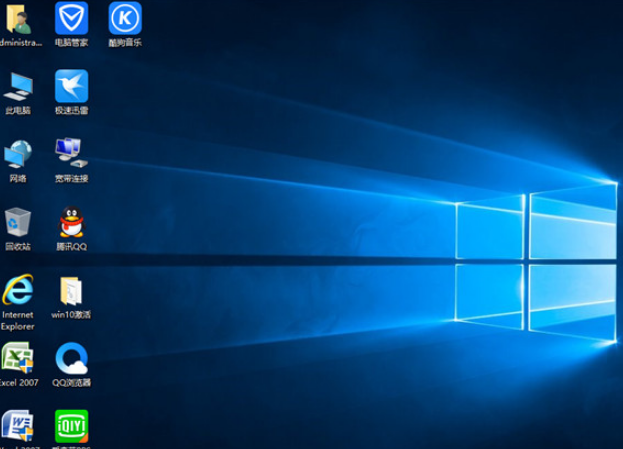Select the 网络 (Network) icon
The image size is (623, 449).
18,153
